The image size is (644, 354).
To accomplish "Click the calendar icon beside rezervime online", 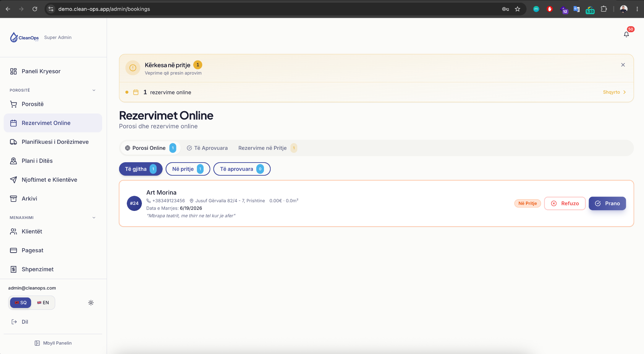I will point(136,92).
